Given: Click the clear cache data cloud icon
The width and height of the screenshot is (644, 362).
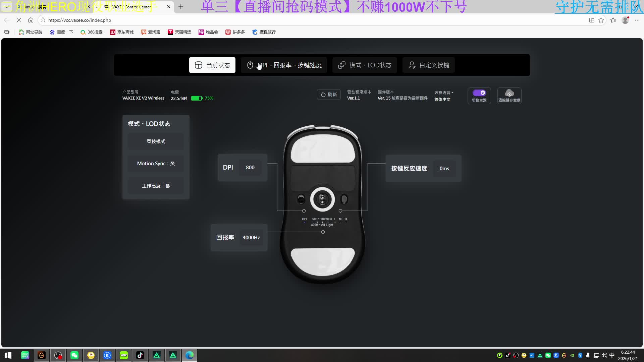Looking at the screenshot, I should pyautogui.click(x=509, y=94).
